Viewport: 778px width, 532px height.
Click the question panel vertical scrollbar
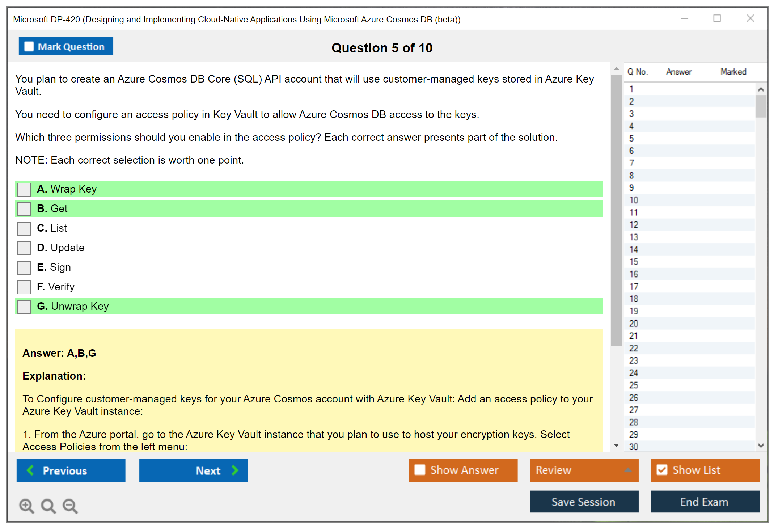pyautogui.click(x=616, y=210)
